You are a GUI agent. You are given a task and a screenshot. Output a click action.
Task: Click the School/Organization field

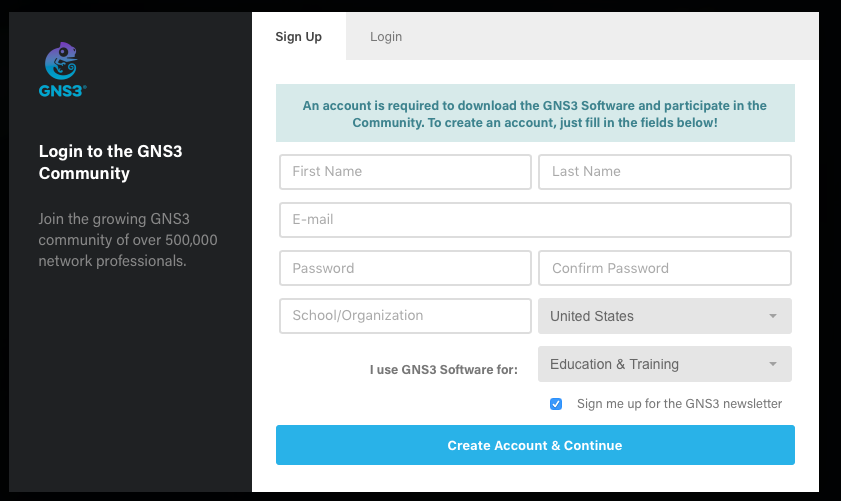(x=405, y=316)
